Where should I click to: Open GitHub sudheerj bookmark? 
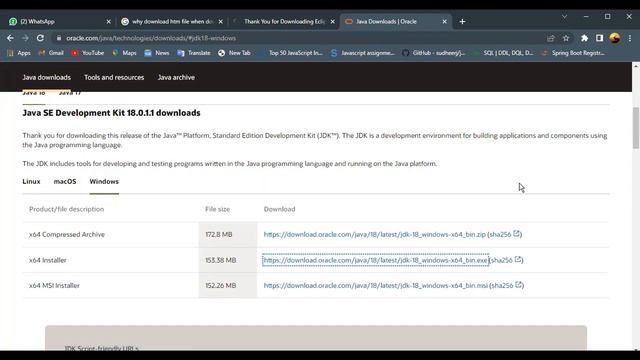click(x=434, y=53)
